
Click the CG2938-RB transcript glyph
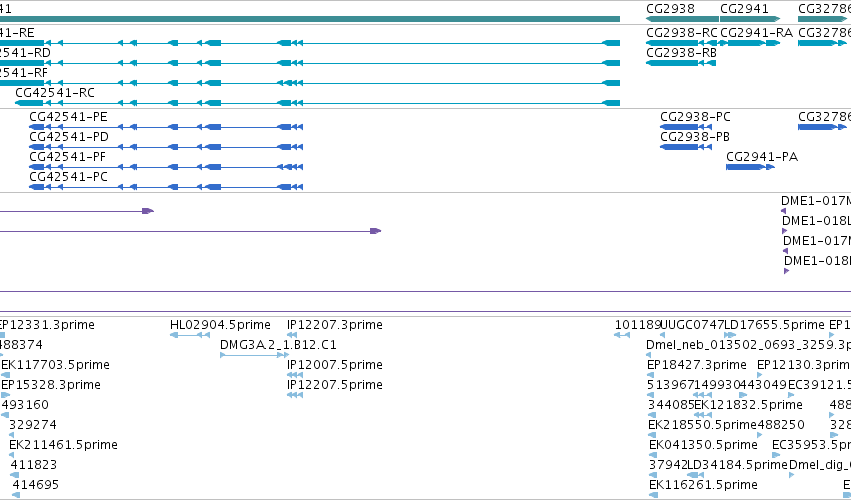point(681,63)
